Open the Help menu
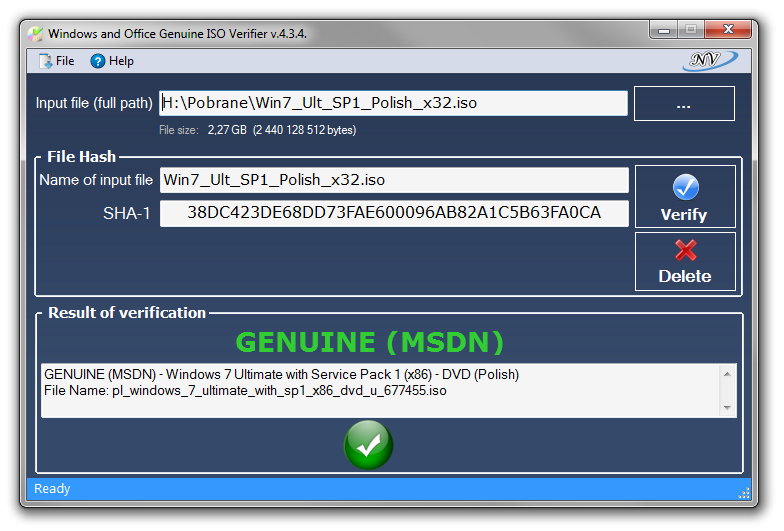The width and height of the screenshot is (784, 531). tap(112, 61)
